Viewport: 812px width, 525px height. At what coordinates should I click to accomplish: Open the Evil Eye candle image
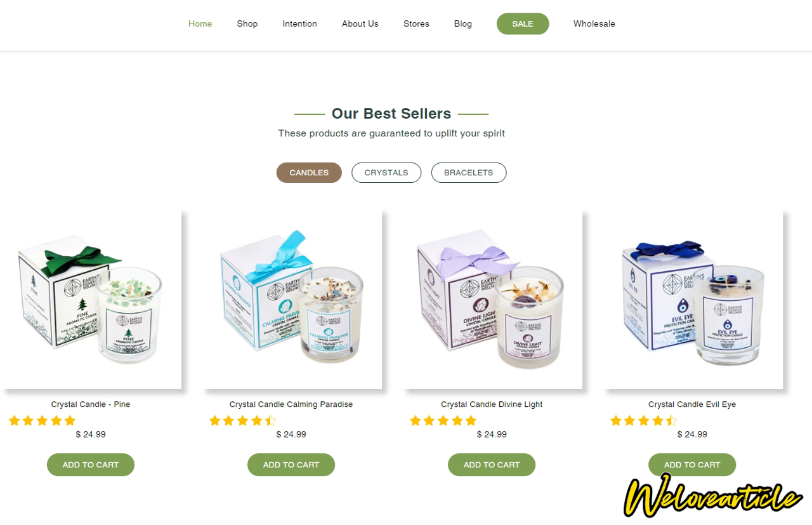click(x=692, y=300)
